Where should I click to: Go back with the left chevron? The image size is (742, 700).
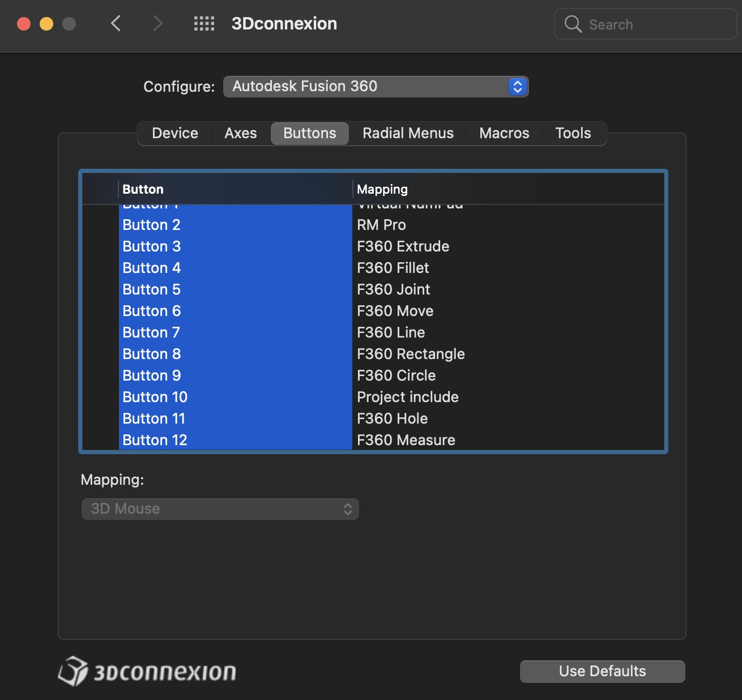point(116,23)
